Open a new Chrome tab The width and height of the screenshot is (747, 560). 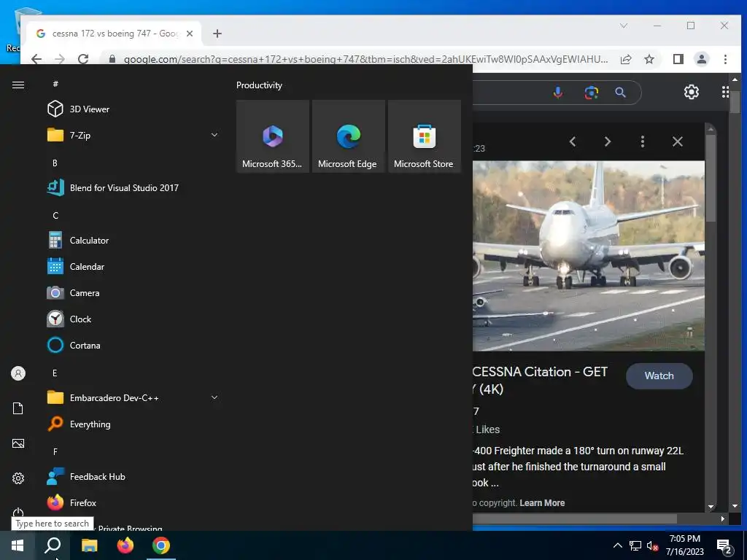pyautogui.click(x=217, y=34)
